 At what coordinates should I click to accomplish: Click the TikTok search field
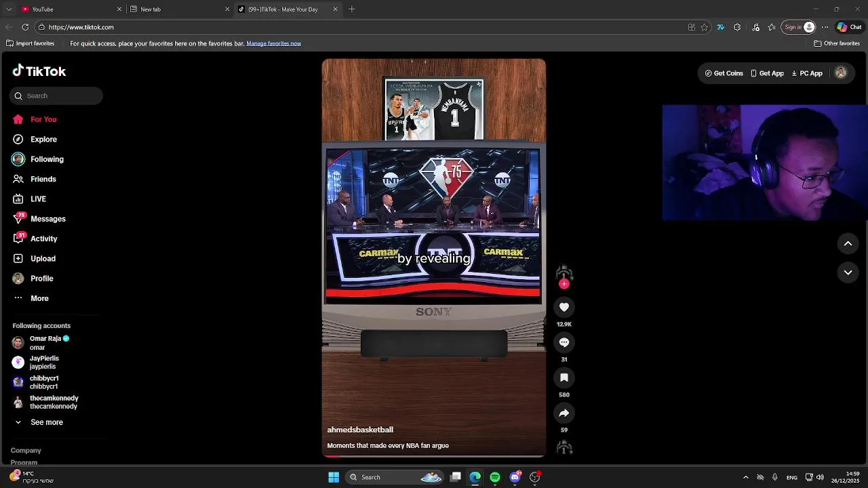(56, 96)
